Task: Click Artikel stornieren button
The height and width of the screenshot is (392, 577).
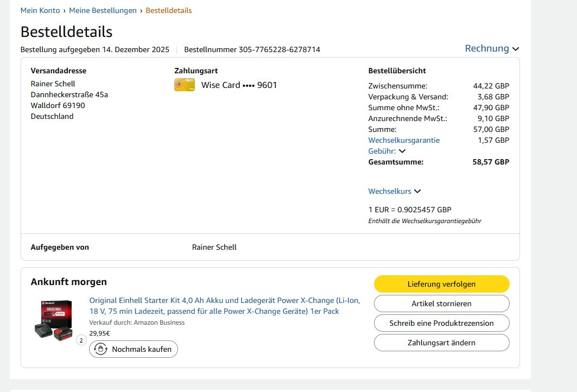Action: (442, 304)
